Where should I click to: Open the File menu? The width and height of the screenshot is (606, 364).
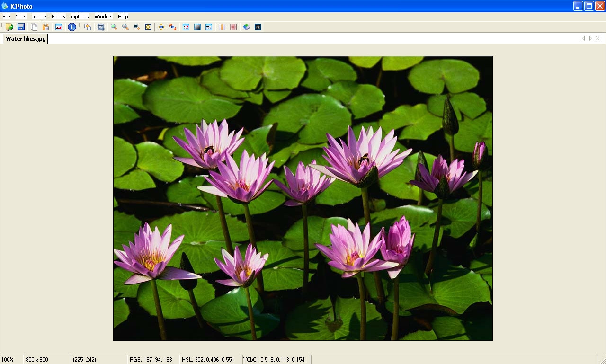coord(6,17)
